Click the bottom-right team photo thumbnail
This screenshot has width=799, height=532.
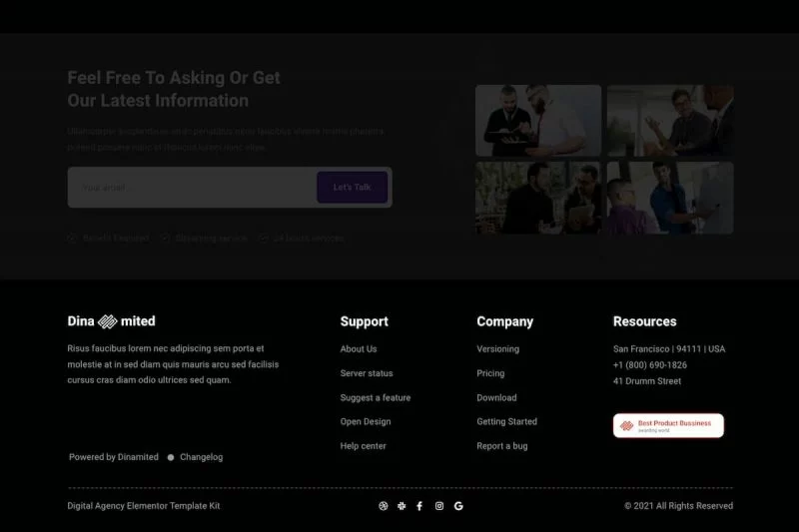point(670,198)
